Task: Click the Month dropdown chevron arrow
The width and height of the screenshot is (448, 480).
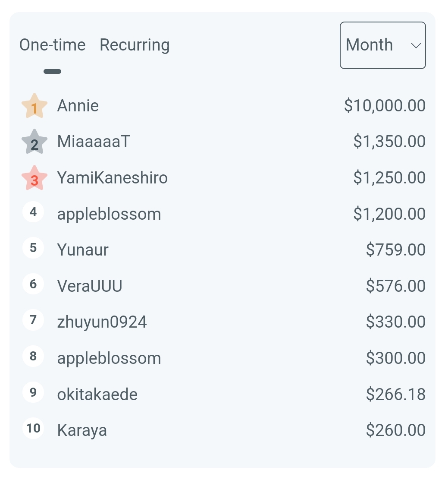Action: point(416,46)
